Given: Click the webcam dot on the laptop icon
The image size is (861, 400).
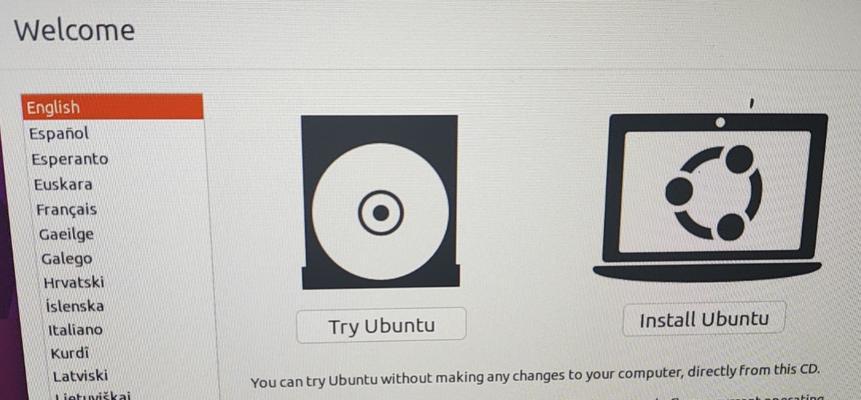Looking at the screenshot, I should click(720, 123).
